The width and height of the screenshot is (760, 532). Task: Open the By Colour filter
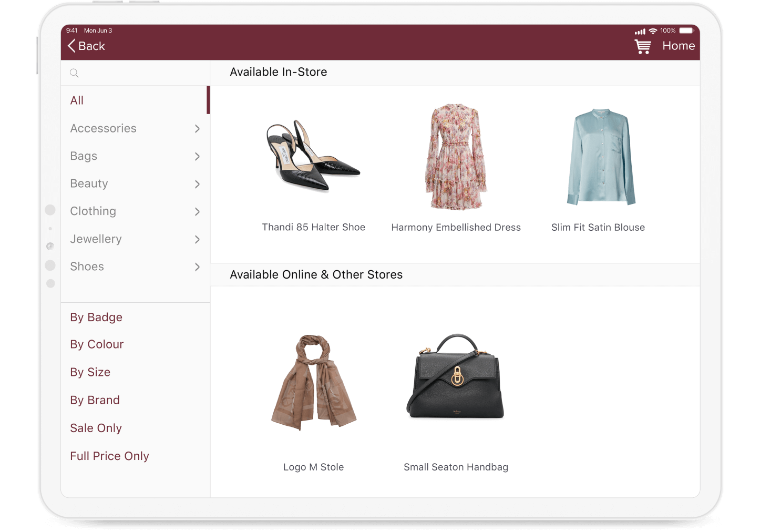[x=97, y=344]
